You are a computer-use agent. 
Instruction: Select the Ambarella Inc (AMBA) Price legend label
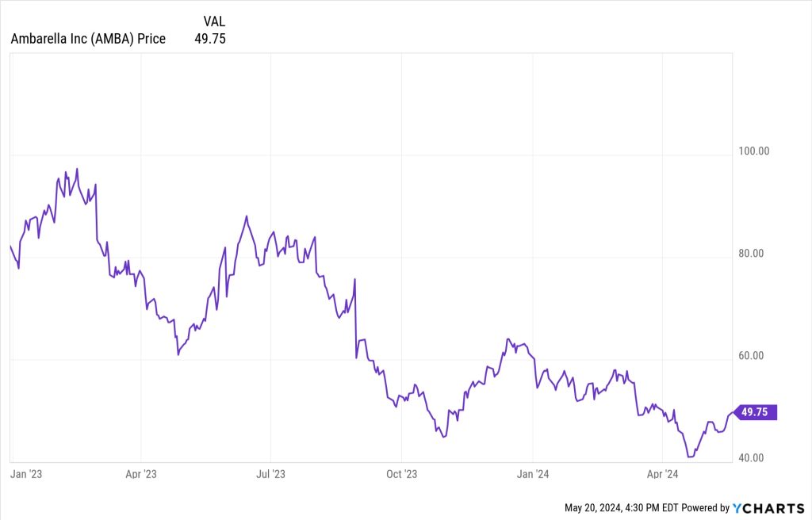pyautogui.click(x=88, y=39)
